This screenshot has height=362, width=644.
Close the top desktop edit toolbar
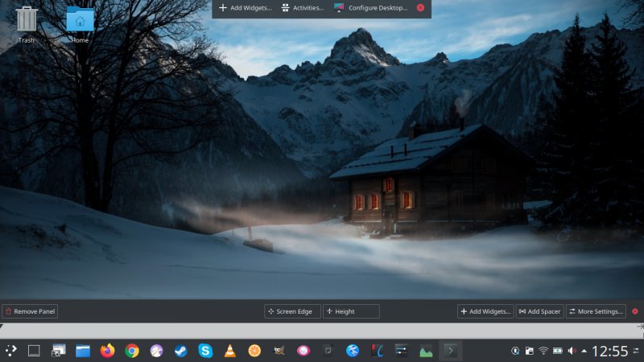(420, 8)
